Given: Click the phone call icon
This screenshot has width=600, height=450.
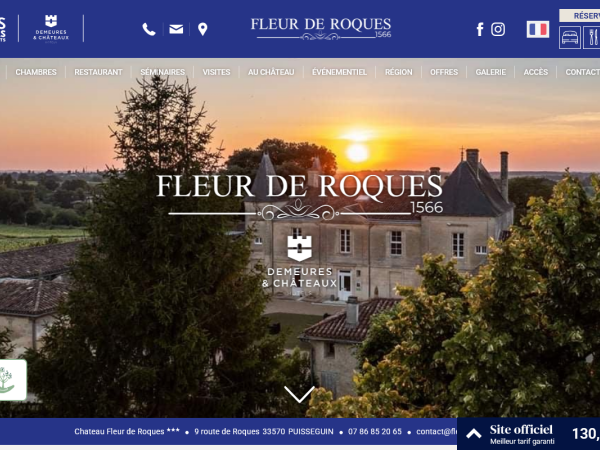Looking at the screenshot, I should [149, 29].
